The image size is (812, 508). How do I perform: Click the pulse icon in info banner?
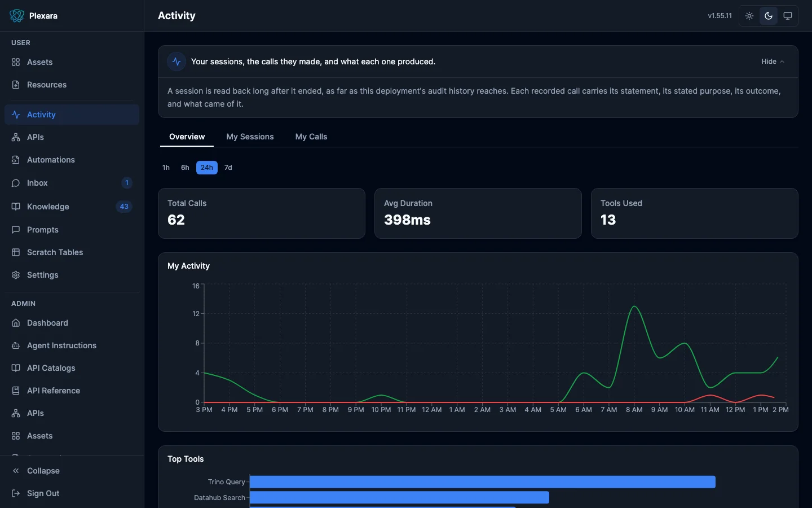[176, 62]
